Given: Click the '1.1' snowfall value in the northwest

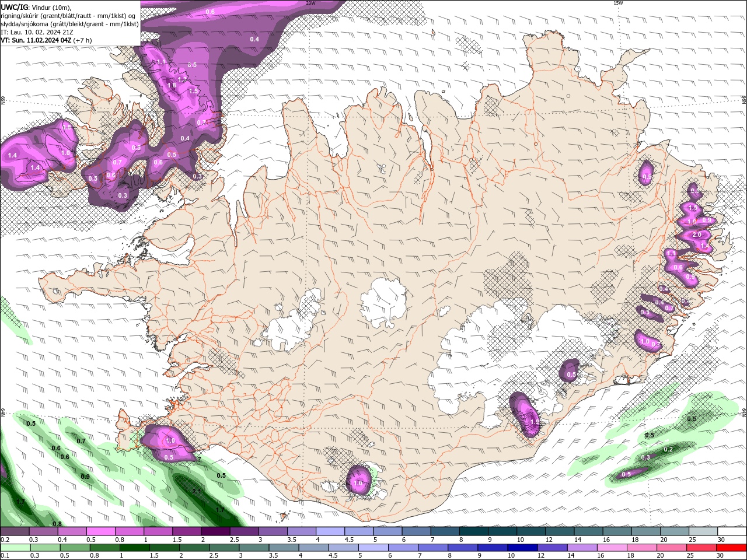Looking at the screenshot, I should [x=161, y=62].
